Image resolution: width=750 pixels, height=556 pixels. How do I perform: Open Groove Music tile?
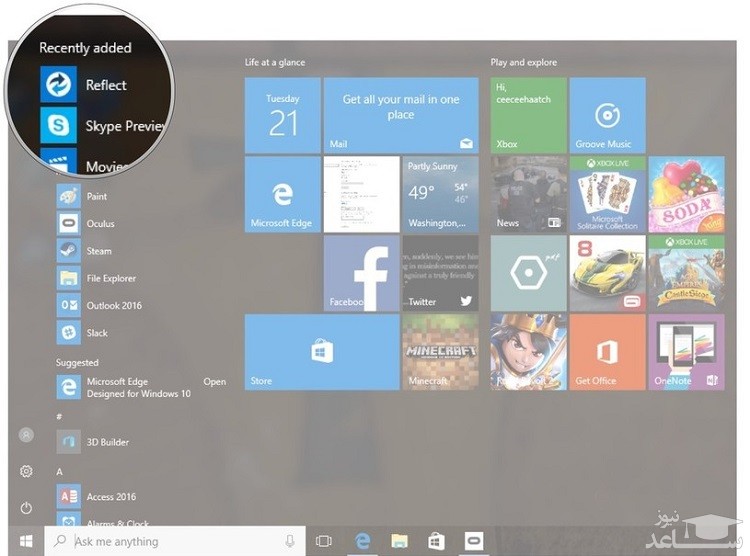pyautogui.click(x=605, y=115)
